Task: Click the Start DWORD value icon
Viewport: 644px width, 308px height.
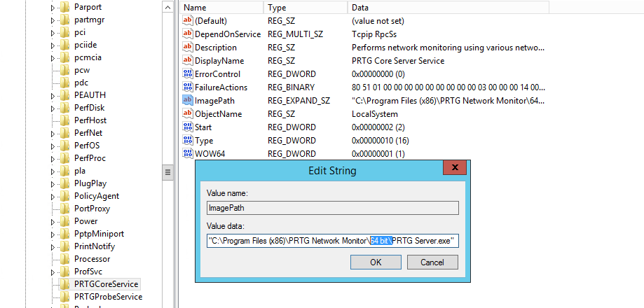Action: (188, 127)
